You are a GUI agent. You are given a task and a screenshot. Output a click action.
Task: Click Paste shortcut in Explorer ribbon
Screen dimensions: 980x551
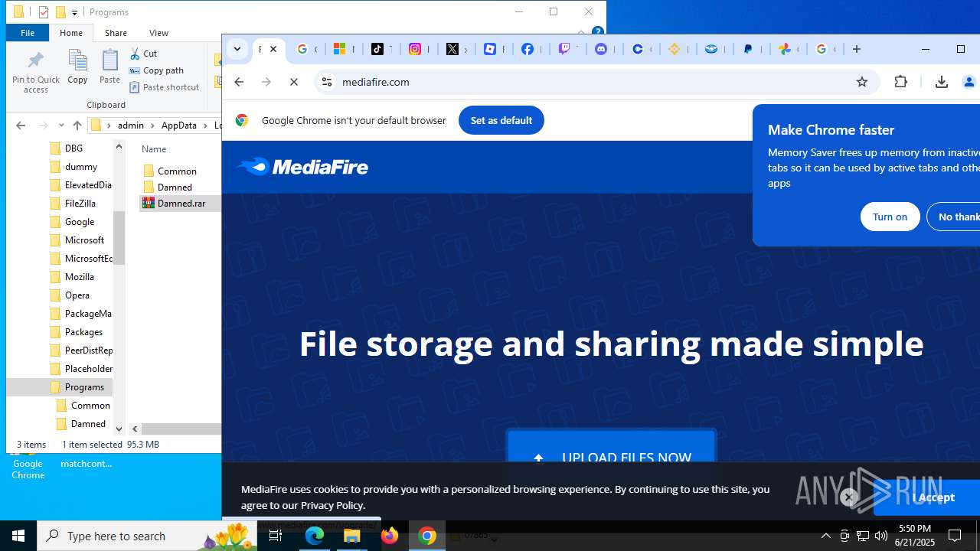165,87
